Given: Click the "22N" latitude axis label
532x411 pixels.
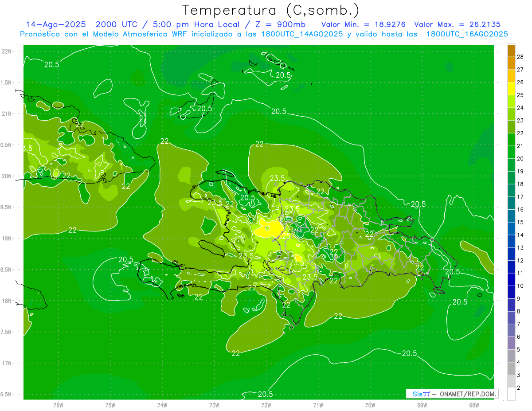Looking at the screenshot, I should tap(7, 51).
